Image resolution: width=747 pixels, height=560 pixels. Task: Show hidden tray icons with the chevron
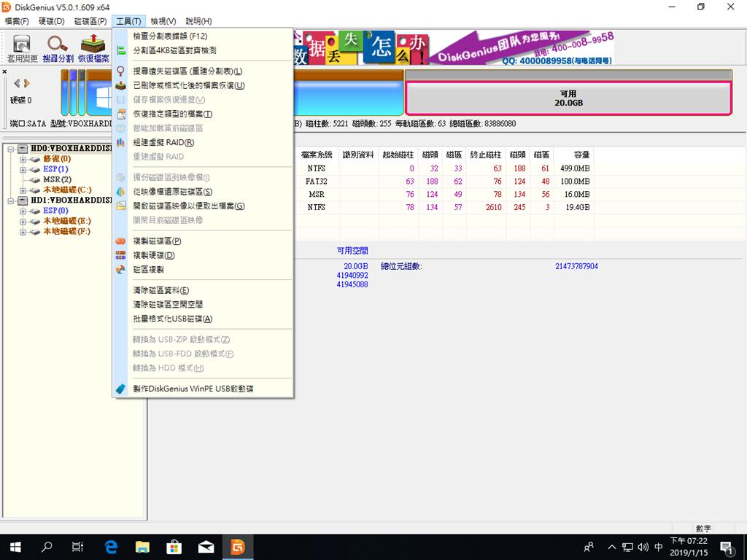click(612, 547)
